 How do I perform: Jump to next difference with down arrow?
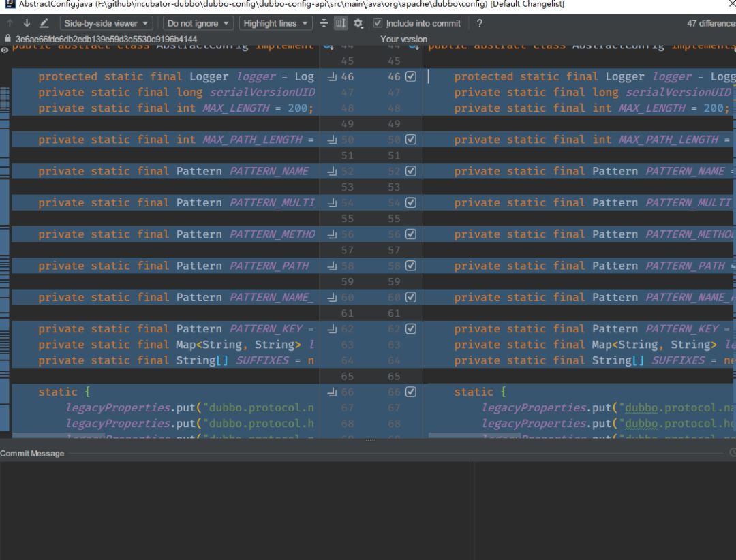tap(27, 23)
